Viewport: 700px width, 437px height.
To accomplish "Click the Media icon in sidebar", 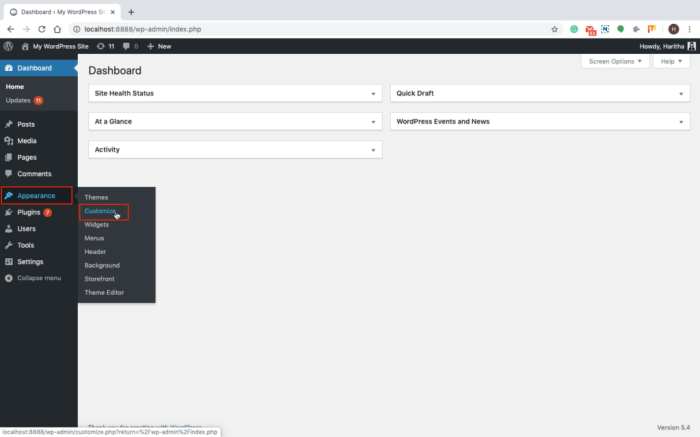I will (x=8, y=141).
